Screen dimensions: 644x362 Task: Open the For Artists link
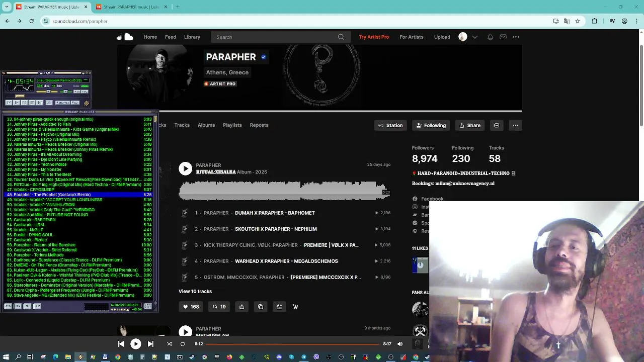coord(412,37)
